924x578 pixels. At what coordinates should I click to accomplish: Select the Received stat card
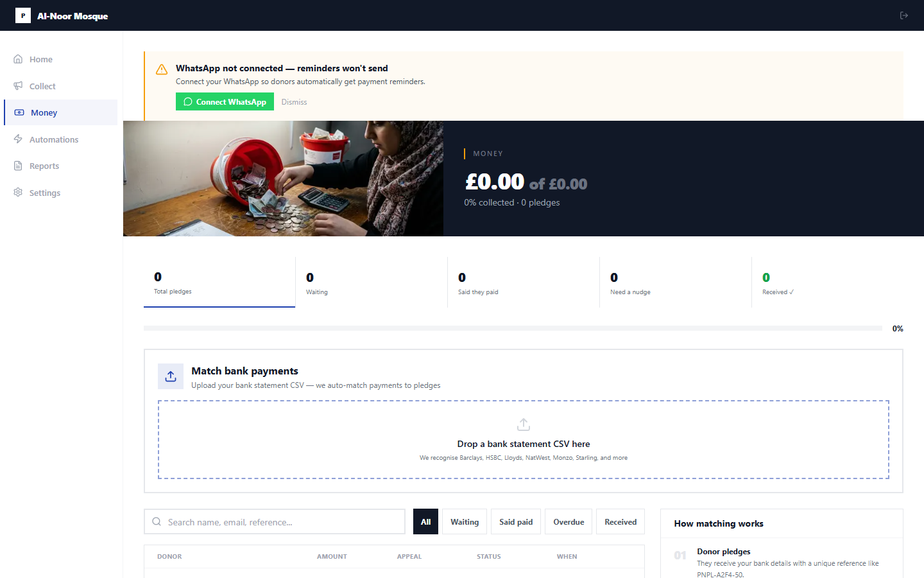[x=828, y=283]
